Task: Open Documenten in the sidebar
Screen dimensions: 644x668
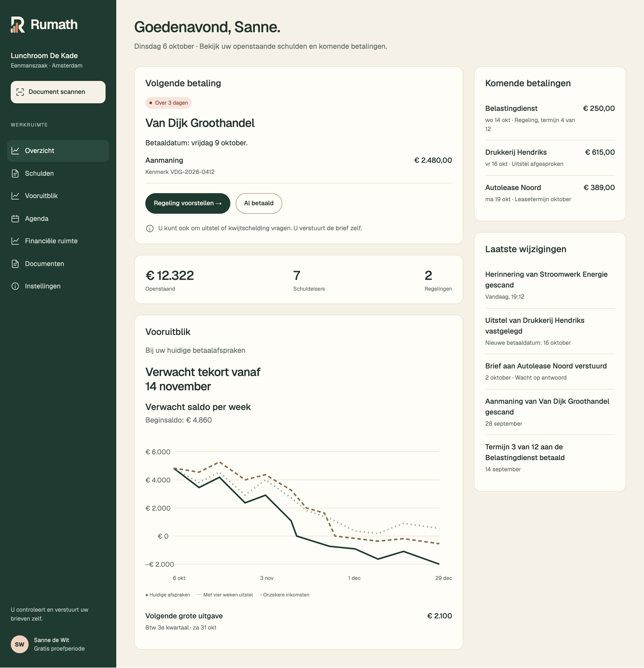Action: click(x=58, y=264)
